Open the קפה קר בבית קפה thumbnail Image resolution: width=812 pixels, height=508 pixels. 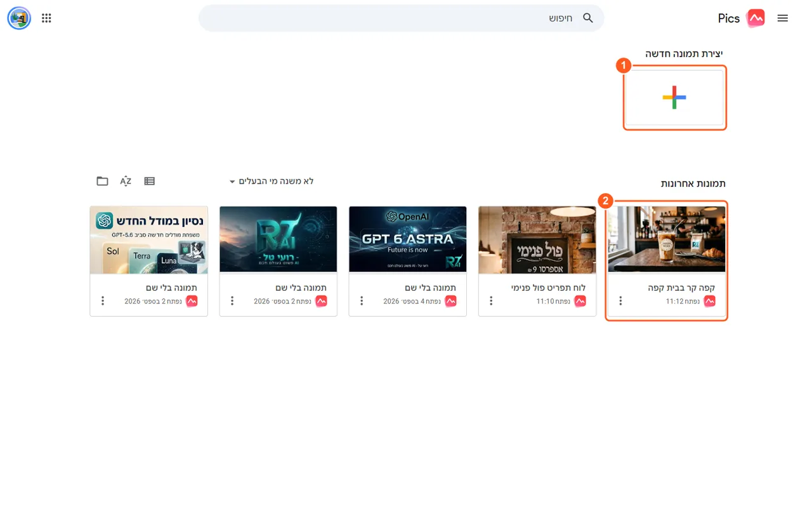click(x=667, y=239)
